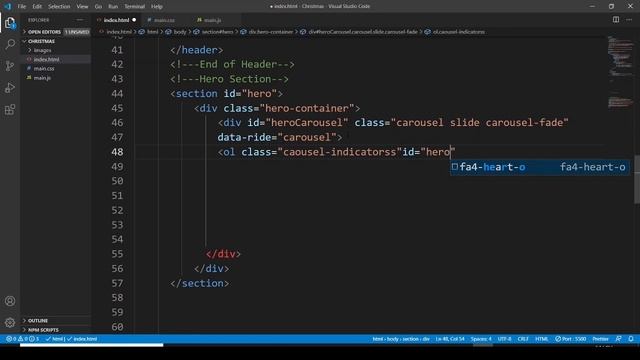This screenshot has height=360, width=640.
Task: Expand the NPM Scripts section
Action: click(x=43, y=330)
